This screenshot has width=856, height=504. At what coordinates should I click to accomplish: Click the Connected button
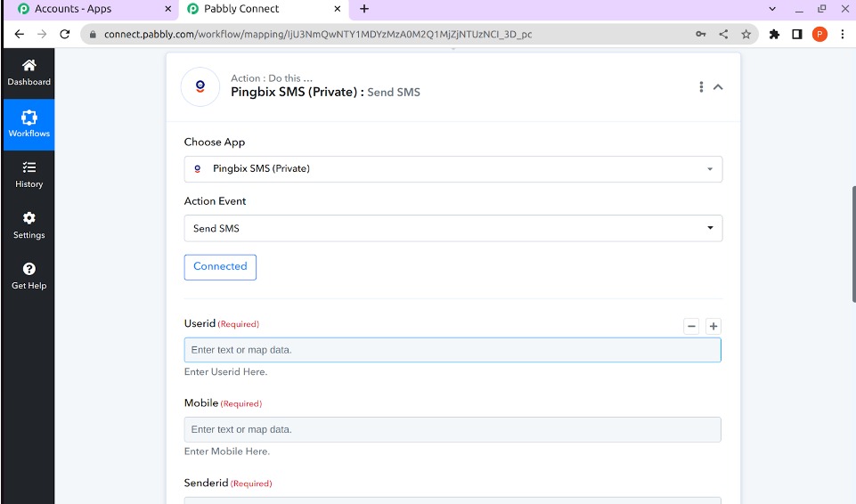tap(220, 267)
